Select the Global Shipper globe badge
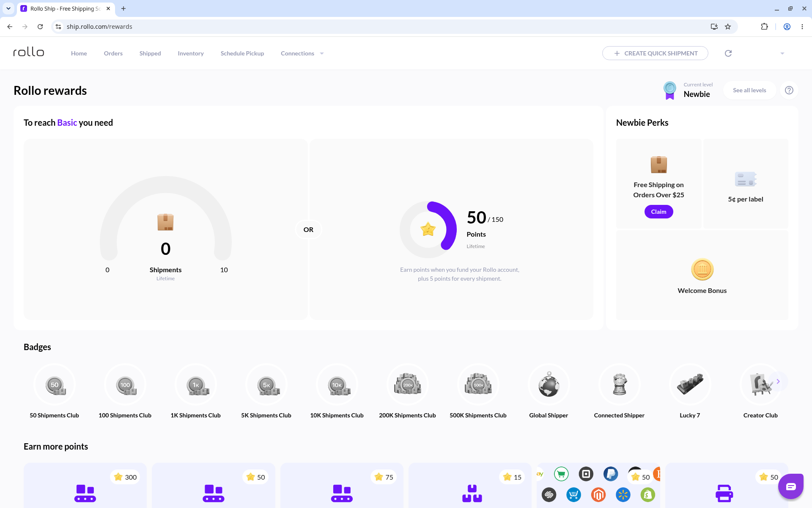This screenshot has height=508, width=812. click(549, 385)
